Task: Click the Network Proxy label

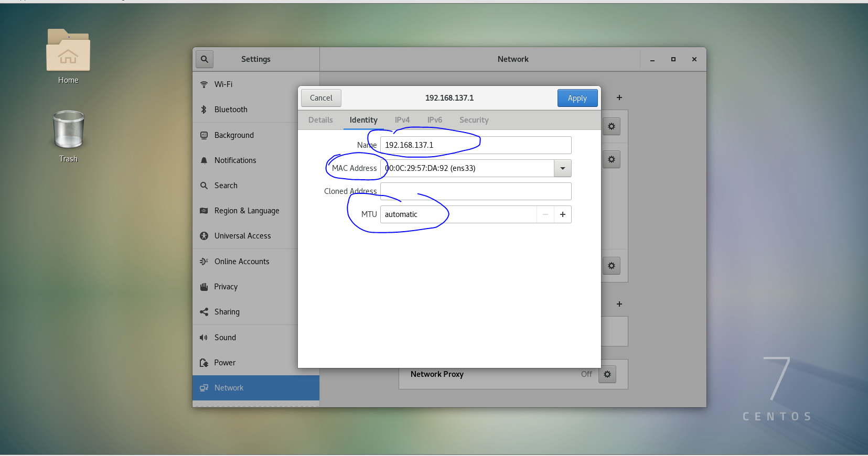Action: (x=437, y=374)
